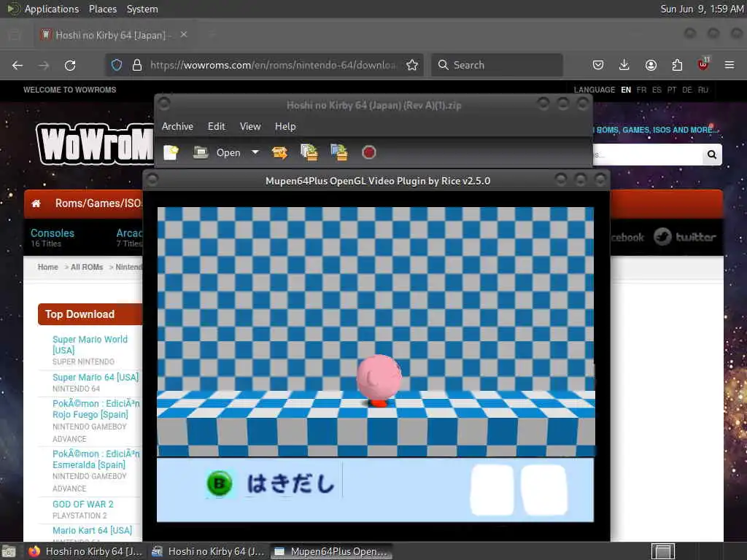Close the Hoshi no Kirby 64 browser tab
The height and width of the screenshot is (560, 747).
tap(184, 35)
